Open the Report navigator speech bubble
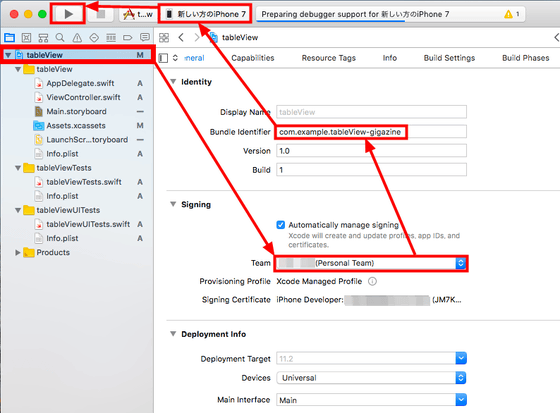560x413 pixels. click(x=145, y=37)
